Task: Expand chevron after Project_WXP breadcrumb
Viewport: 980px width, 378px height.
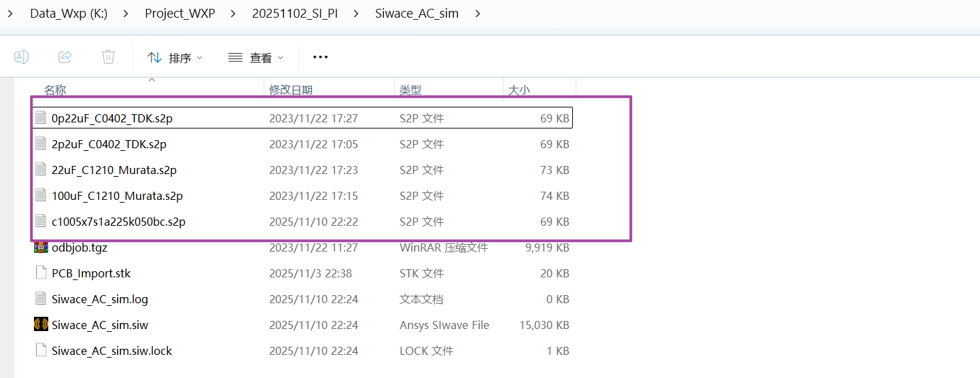Action: pos(234,14)
